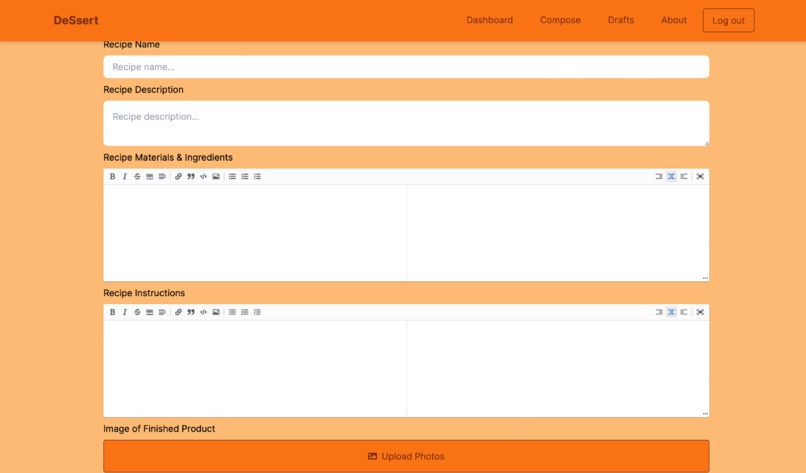Switch Instructions editor to preview-only view
806x473 pixels.
coord(684,312)
